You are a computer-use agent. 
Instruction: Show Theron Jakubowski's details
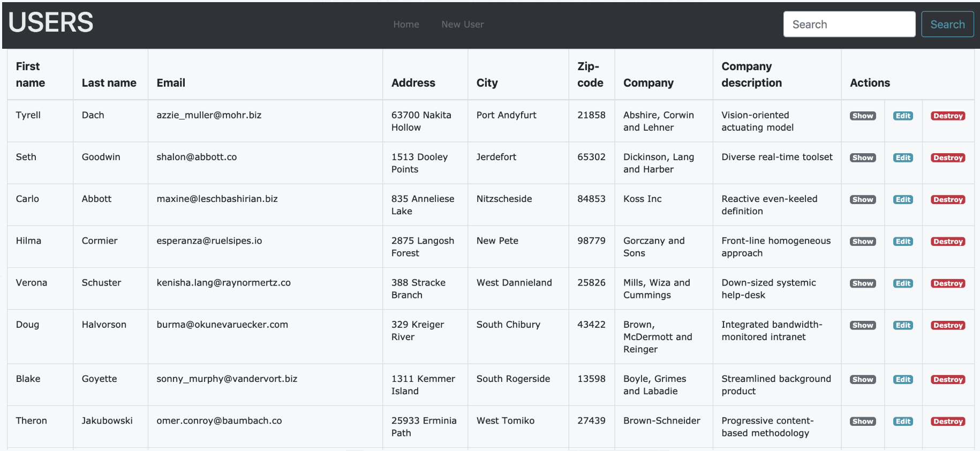pyautogui.click(x=862, y=422)
